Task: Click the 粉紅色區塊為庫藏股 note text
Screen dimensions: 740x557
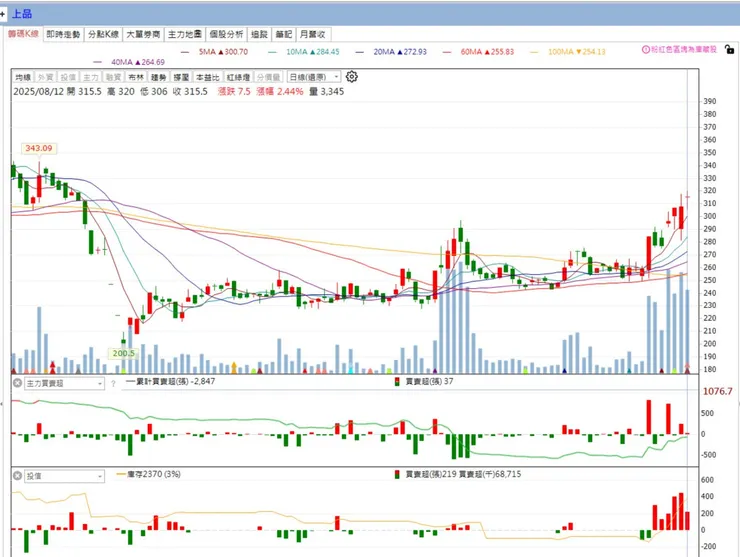Action: coord(684,50)
